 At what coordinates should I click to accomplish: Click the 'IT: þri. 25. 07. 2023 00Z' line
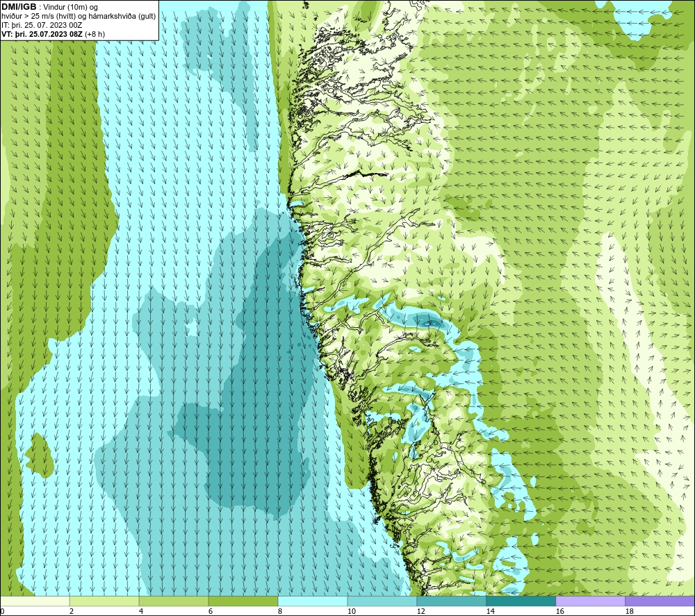[42, 25]
